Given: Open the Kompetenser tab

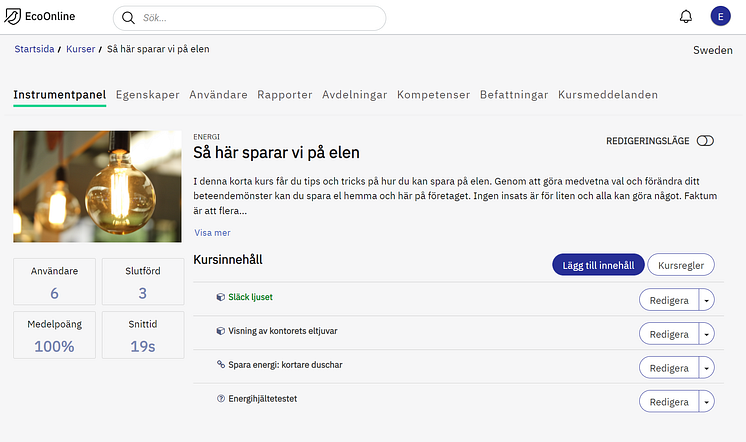Looking at the screenshot, I should (x=433, y=95).
